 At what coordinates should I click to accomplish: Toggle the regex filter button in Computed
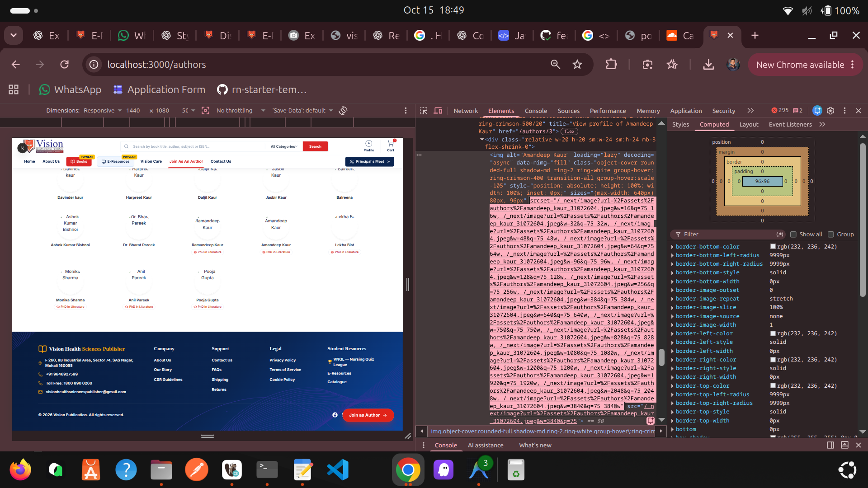tap(780, 234)
